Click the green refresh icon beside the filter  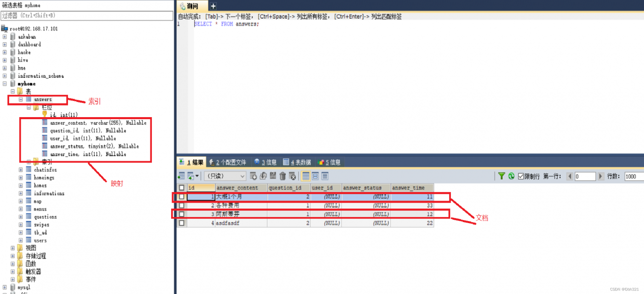(511, 176)
